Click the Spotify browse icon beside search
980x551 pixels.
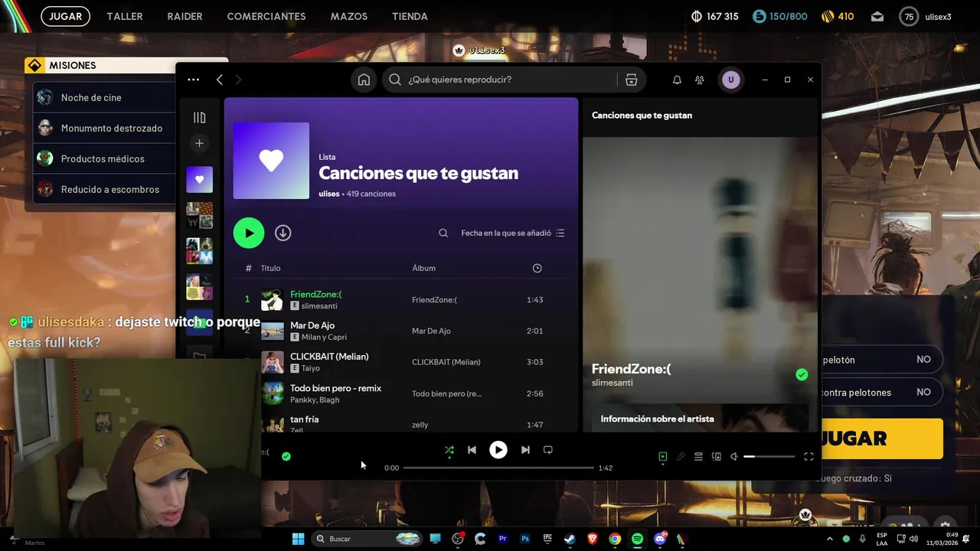631,80
